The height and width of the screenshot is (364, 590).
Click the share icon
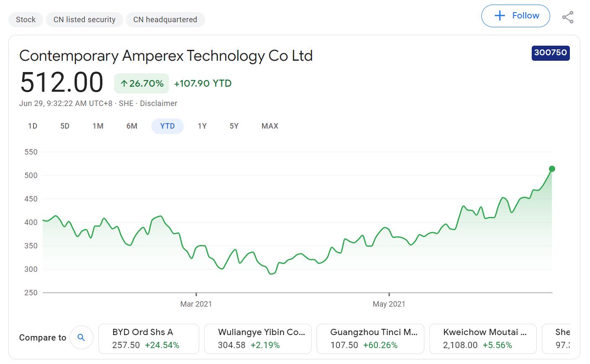pyautogui.click(x=568, y=17)
